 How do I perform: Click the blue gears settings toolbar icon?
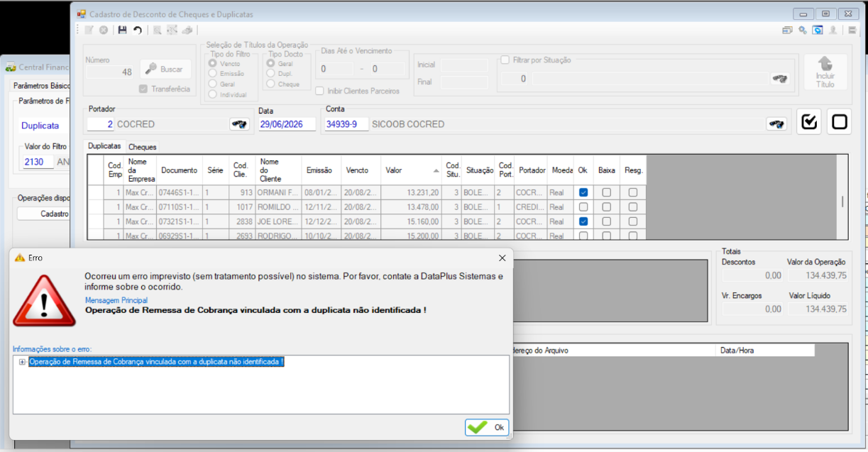pos(803,31)
